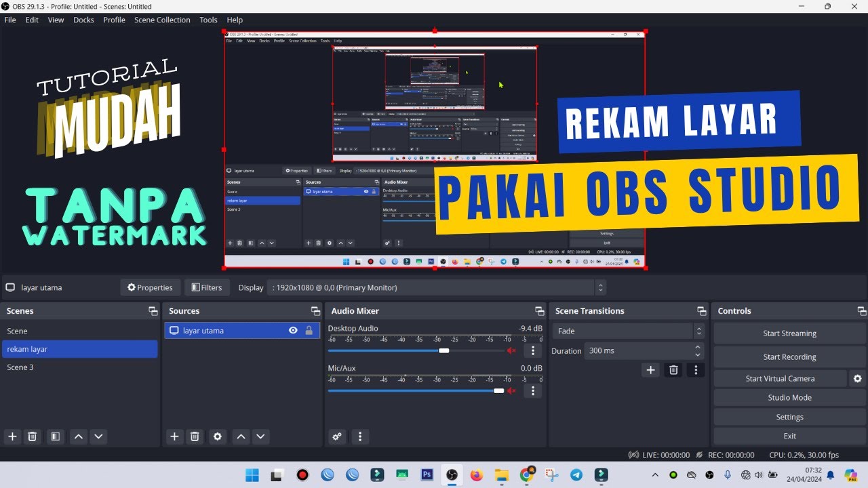Screen dimensions: 868x488
Task: Add a new source with plus icon
Action: tap(174, 436)
